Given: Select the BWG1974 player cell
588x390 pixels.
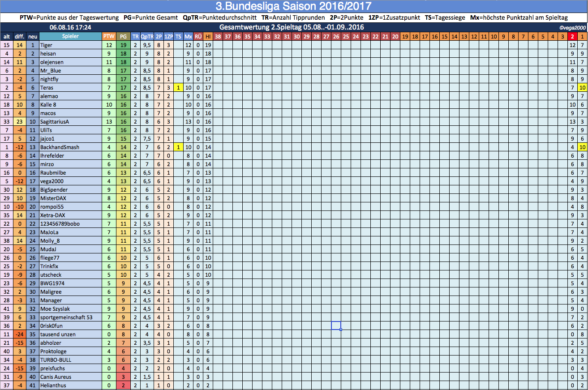Looking at the screenshot, I should pyautogui.click(x=70, y=283).
